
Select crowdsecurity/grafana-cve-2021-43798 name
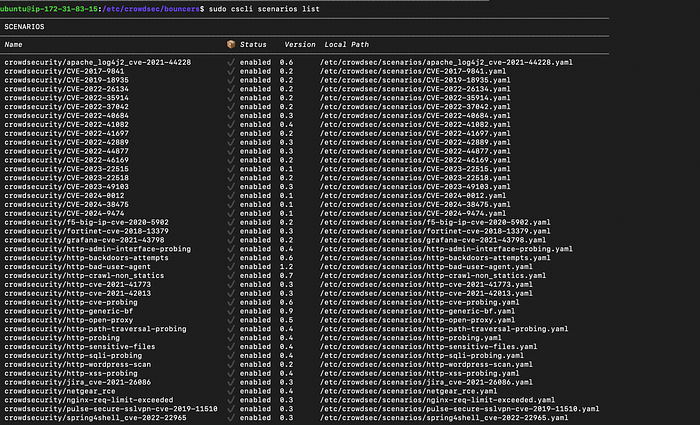[84, 240]
